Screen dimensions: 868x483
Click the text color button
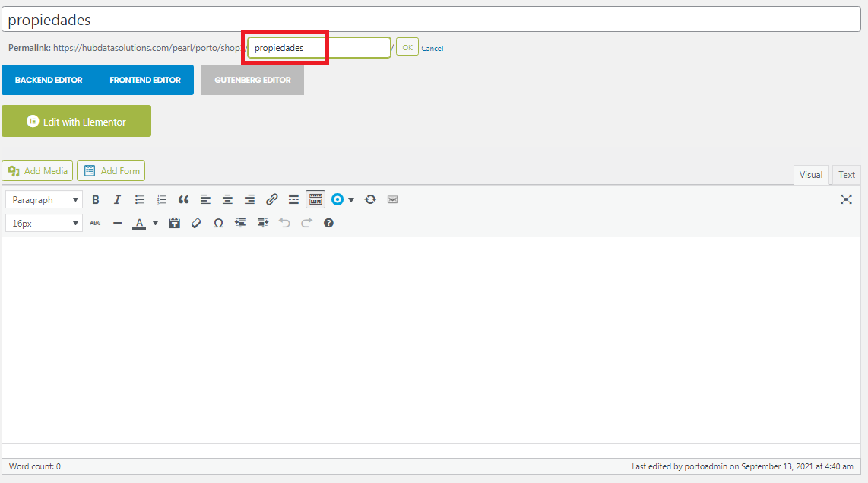pos(140,223)
